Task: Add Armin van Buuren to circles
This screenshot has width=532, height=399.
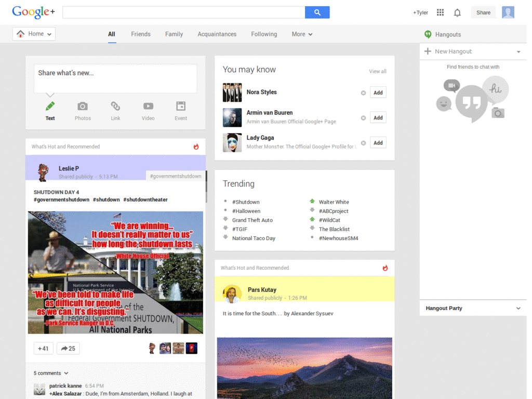Action: 378,118
